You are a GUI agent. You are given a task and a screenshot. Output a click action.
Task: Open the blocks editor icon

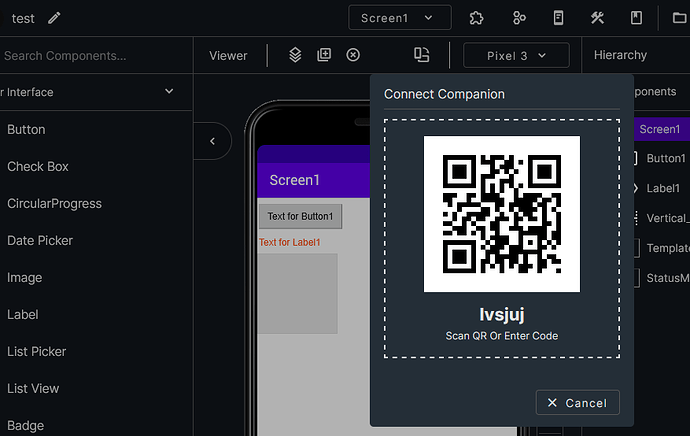tap(519, 18)
